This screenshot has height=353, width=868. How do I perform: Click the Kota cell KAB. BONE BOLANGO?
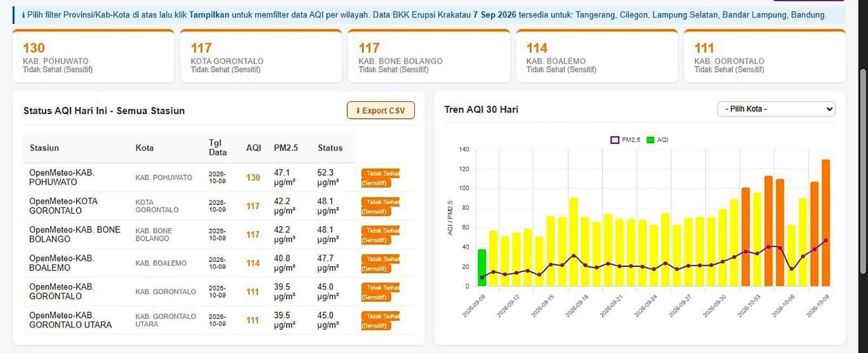coord(154,235)
